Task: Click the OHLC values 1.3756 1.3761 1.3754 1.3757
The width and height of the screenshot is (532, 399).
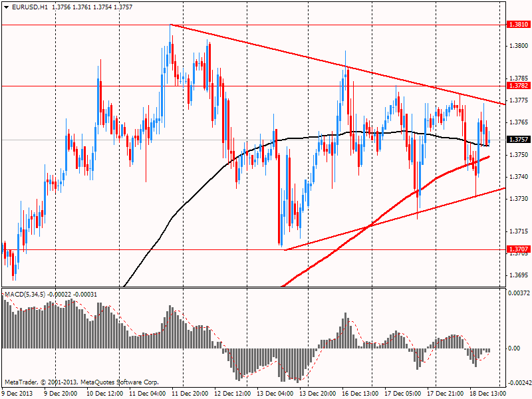Action: [x=92, y=7]
